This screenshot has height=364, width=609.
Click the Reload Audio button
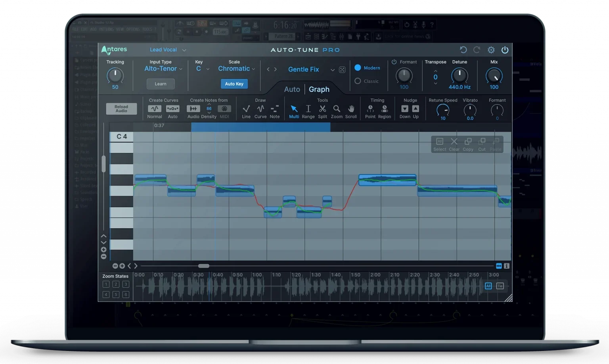pos(121,109)
